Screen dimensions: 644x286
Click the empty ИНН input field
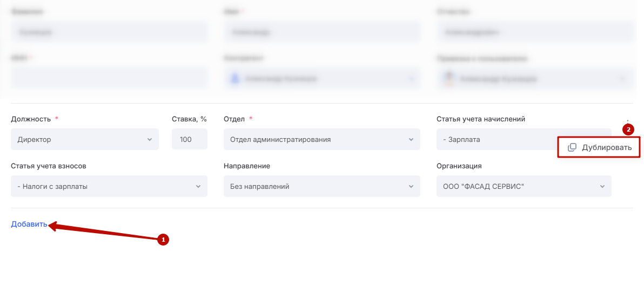tap(109, 78)
